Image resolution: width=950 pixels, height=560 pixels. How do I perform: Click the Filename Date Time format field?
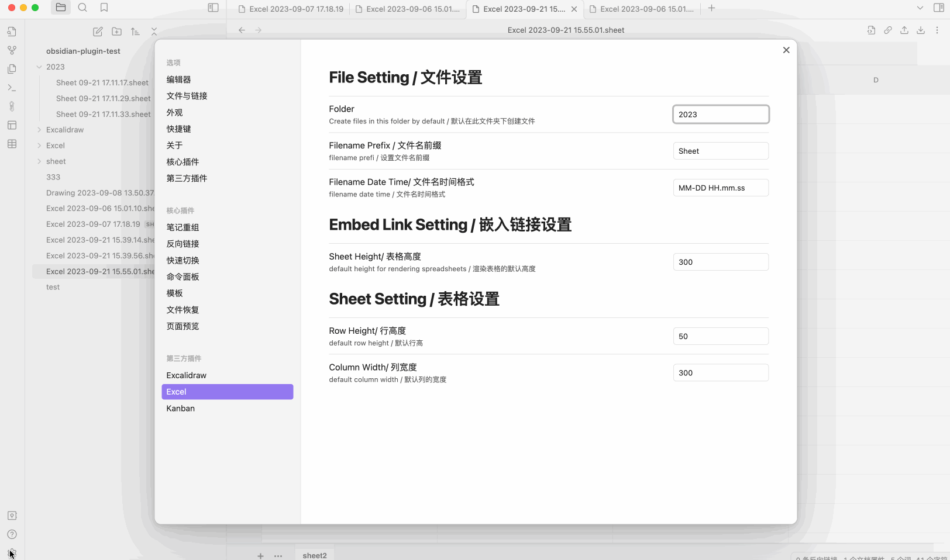click(x=721, y=188)
